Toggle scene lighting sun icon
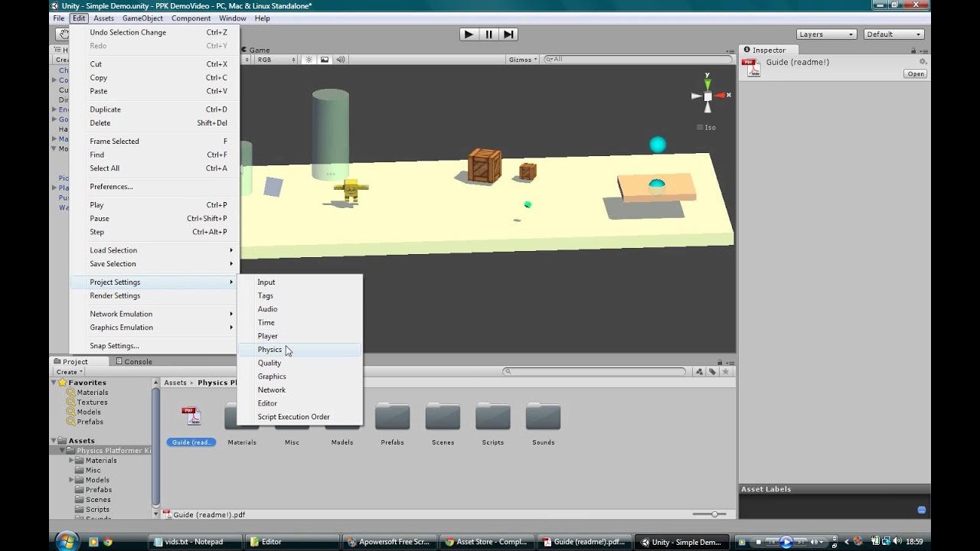 309,60
